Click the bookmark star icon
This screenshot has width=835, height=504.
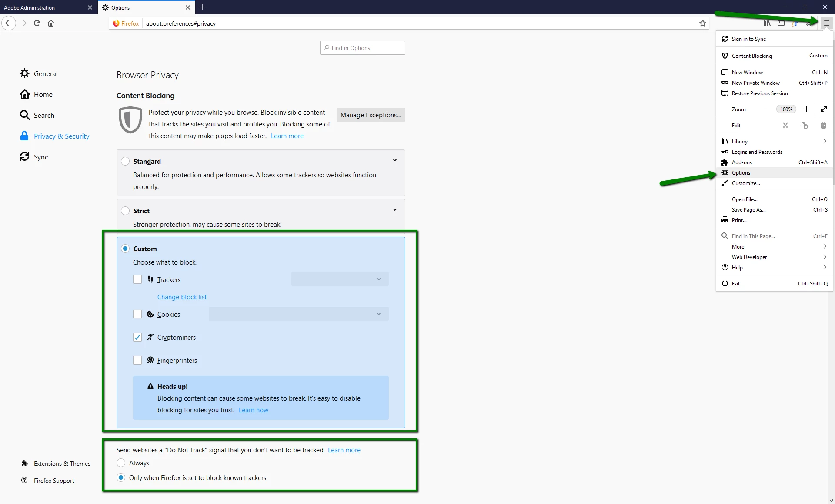click(x=702, y=23)
